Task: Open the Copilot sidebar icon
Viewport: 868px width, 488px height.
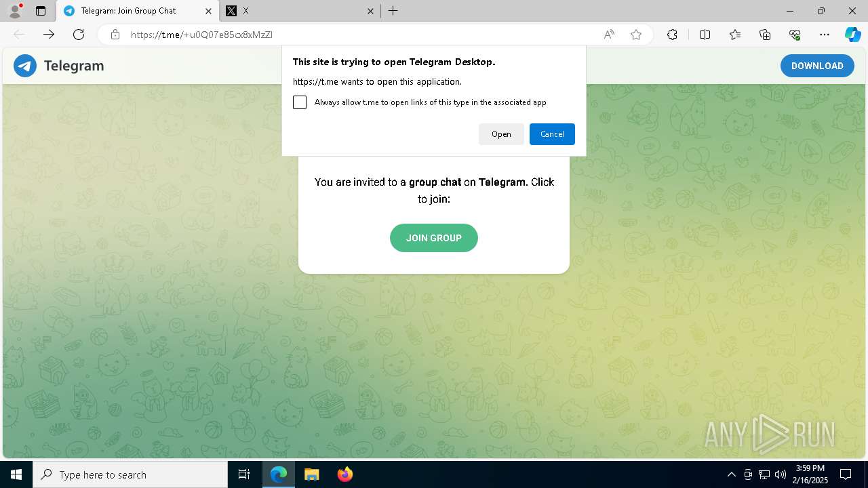Action: (x=852, y=35)
